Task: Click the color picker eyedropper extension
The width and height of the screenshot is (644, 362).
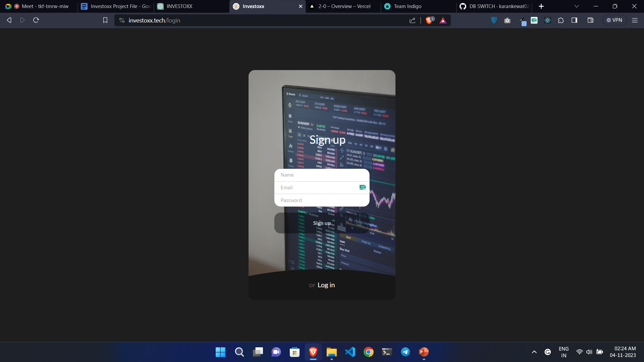Action: (522, 21)
